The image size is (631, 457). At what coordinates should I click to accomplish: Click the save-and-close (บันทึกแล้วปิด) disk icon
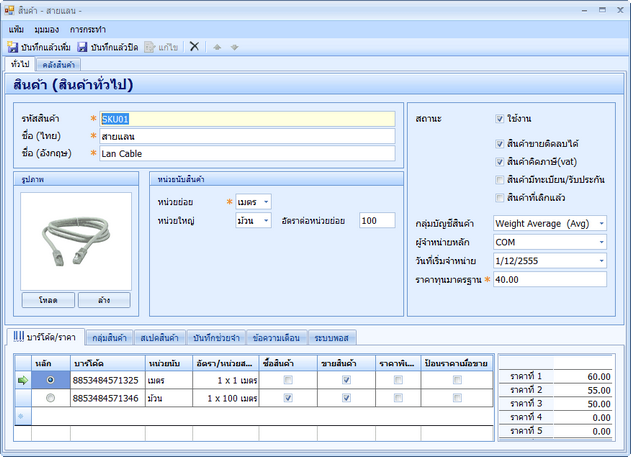(x=82, y=47)
